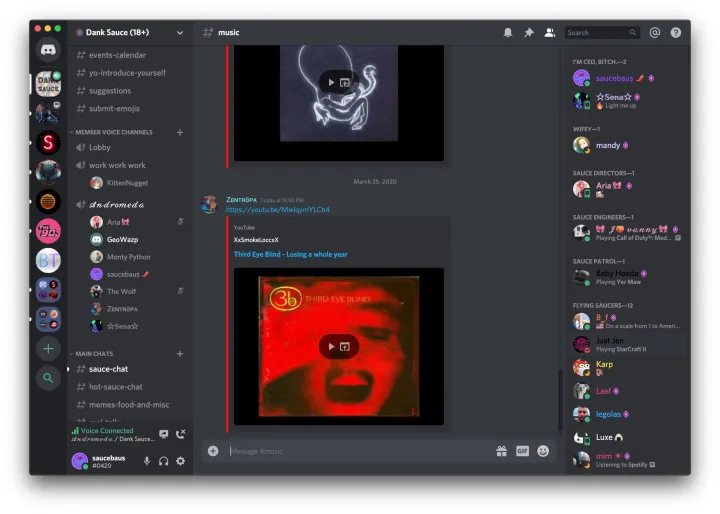Disconnect from voice call icon
Image resolution: width=720 pixels, height=514 pixels.
180,434
